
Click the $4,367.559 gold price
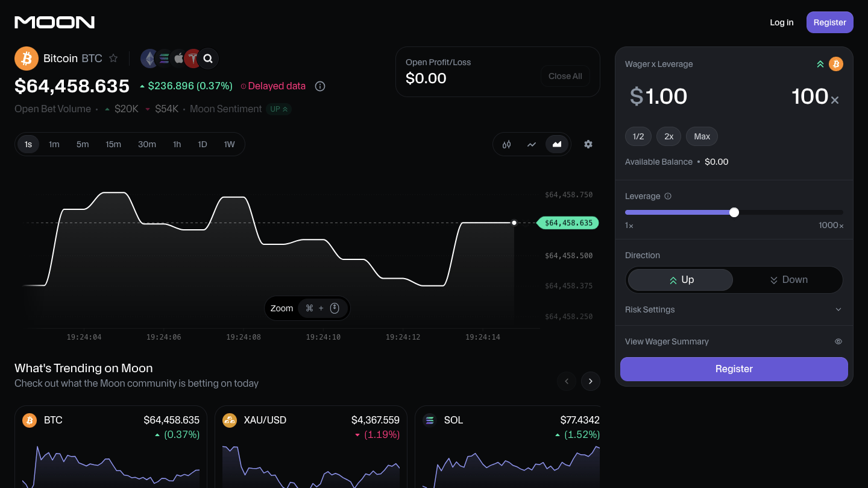click(x=376, y=420)
